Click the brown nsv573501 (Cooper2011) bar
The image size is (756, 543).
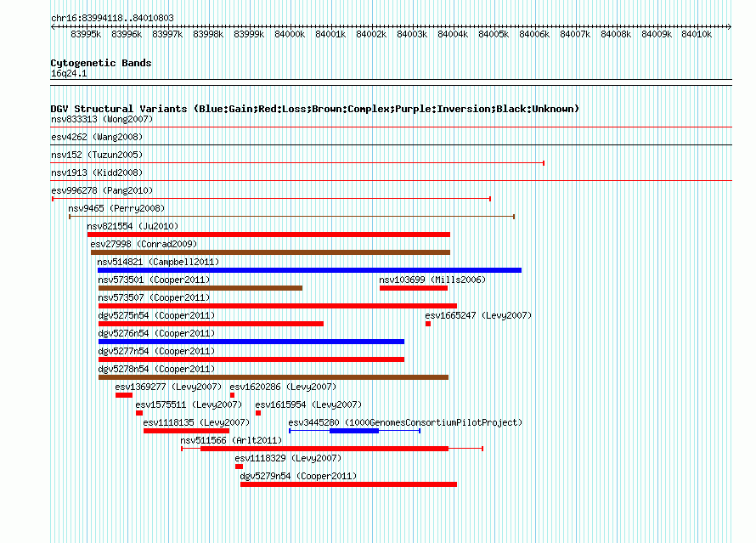click(x=200, y=288)
